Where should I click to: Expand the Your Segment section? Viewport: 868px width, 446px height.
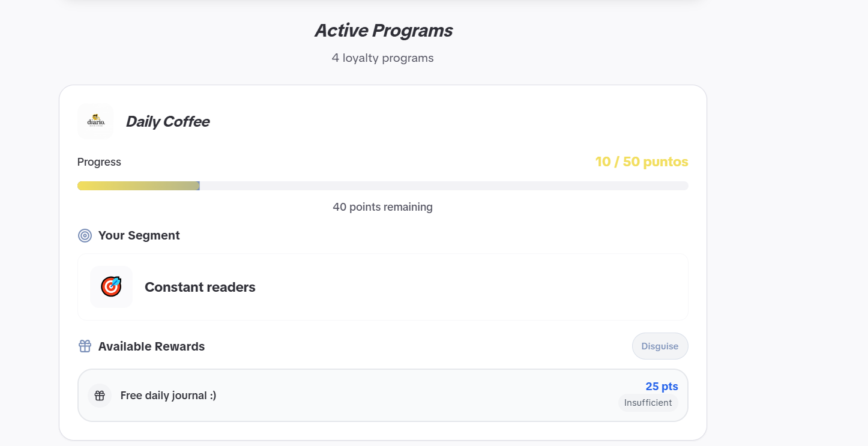[x=139, y=235]
